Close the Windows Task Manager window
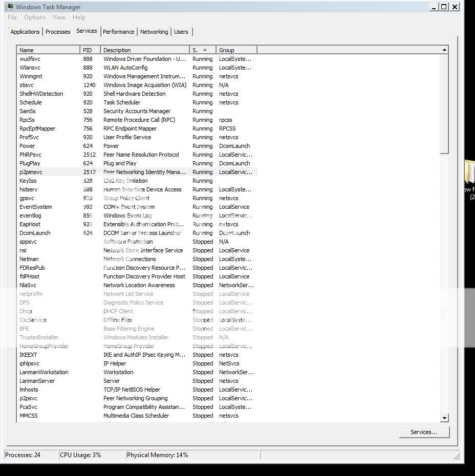The height and width of the screenshot is (476, 475). pyautogui.click(x=455, y=7)
